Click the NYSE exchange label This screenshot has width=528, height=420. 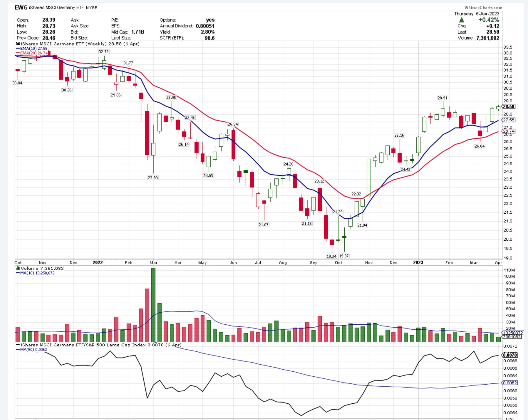pyautogui.click(x=92, y=8)
